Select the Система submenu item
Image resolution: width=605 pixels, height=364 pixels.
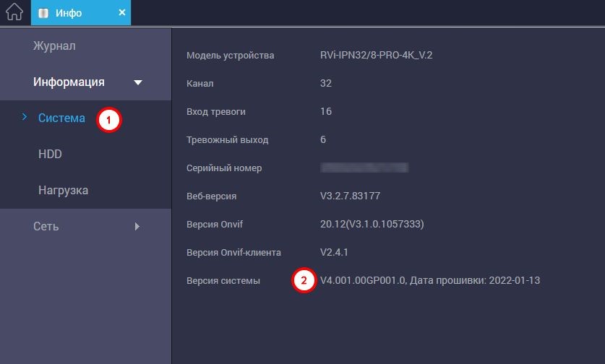[x=61, y=118]
